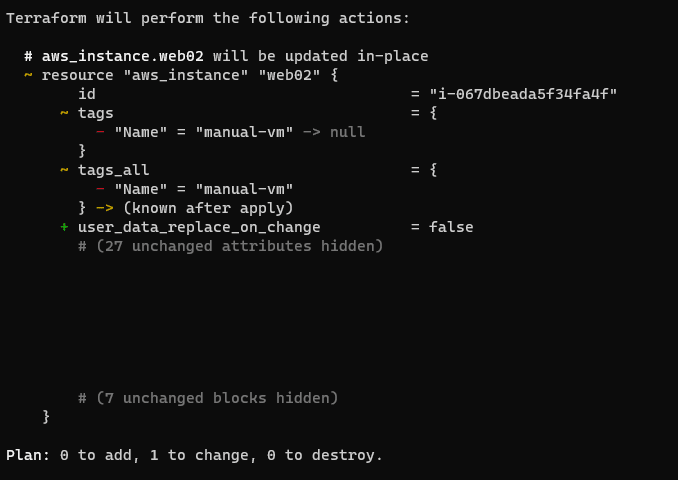The width and height of the screenshot is (678, 480).
Task: Click the red minus before Name under tags_all
Action: pos(100,189)
